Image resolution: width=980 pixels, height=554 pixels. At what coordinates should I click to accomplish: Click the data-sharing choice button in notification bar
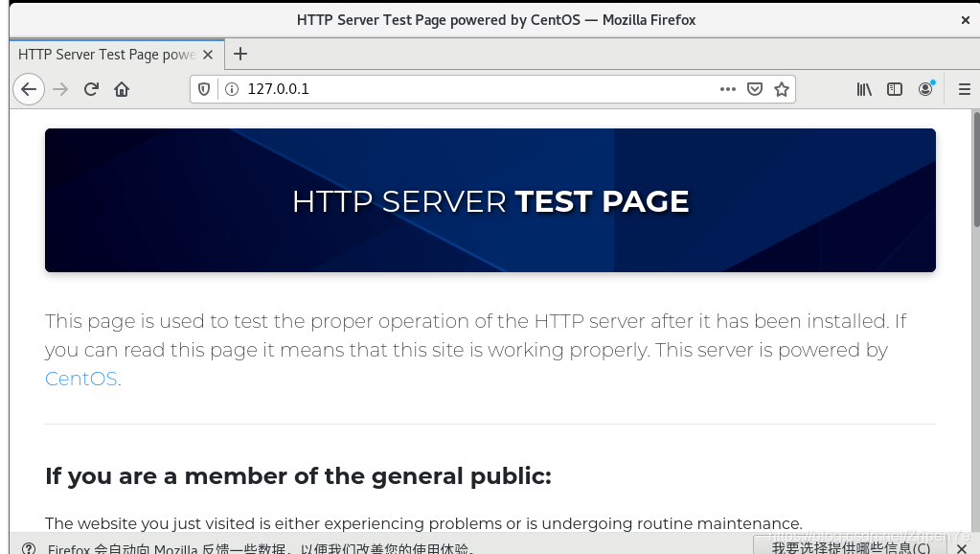pyautogui.click(x=851, y=546)
